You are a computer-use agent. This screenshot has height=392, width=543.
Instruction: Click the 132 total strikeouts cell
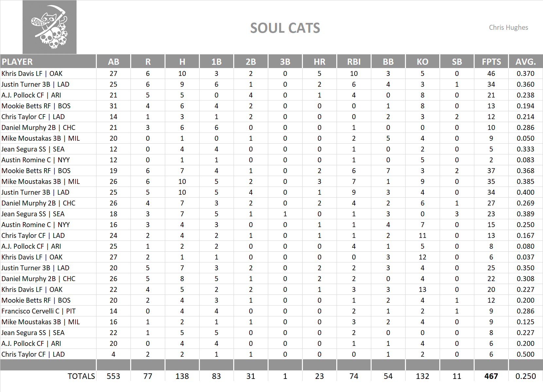tap(422, 376)
